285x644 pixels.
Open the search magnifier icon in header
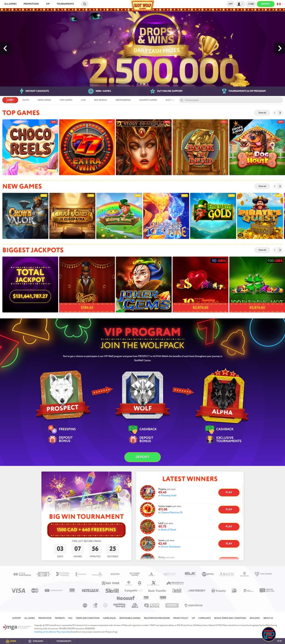point(85,4)
